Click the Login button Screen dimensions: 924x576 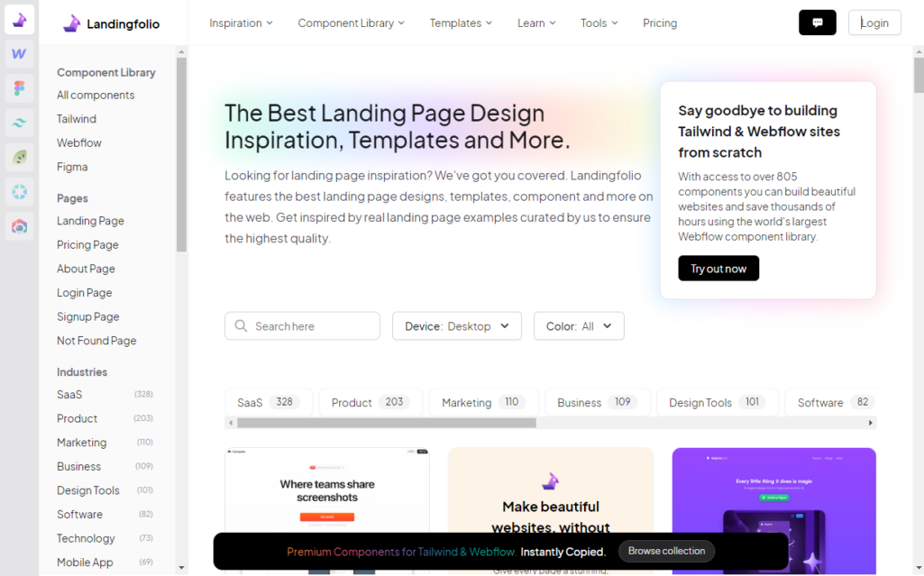click(874, 22)
